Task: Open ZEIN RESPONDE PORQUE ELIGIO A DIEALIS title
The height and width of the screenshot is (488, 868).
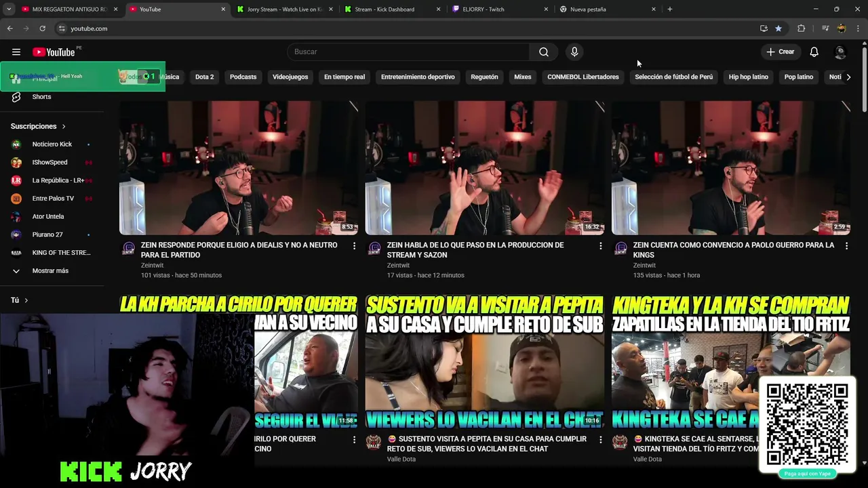Action: point(239,250)
